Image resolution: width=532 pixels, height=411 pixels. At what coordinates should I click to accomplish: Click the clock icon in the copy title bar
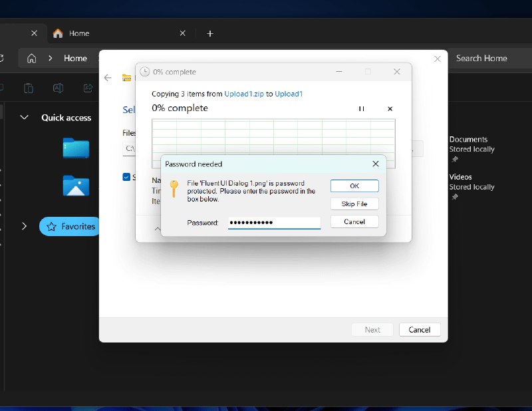pos(145,72)
